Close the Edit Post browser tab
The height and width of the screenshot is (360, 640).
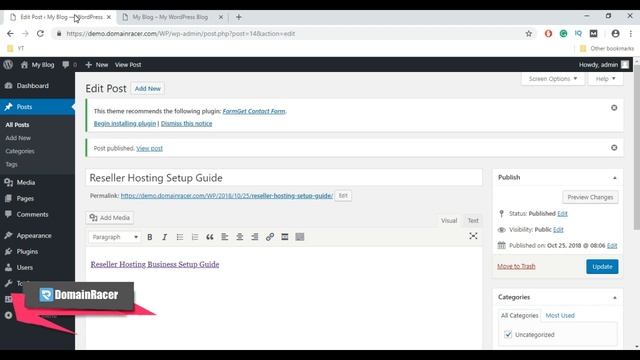pyautogui.click(x=109, y=17)
